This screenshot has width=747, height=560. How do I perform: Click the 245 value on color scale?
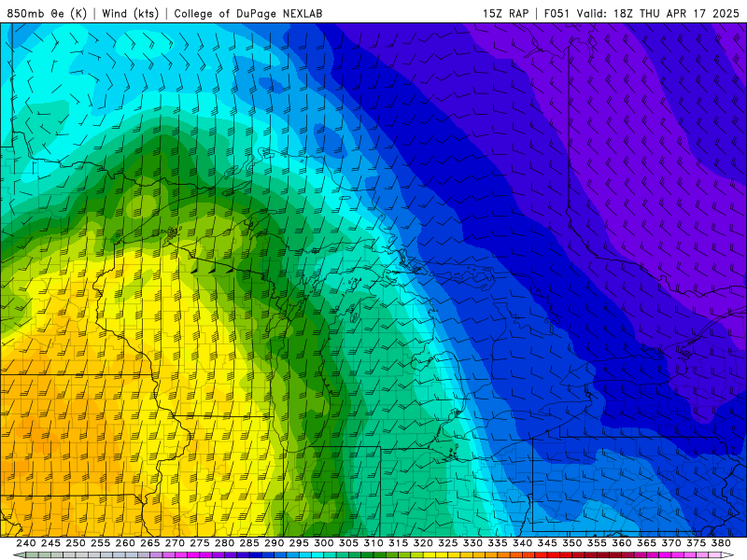tap(50, 543)
